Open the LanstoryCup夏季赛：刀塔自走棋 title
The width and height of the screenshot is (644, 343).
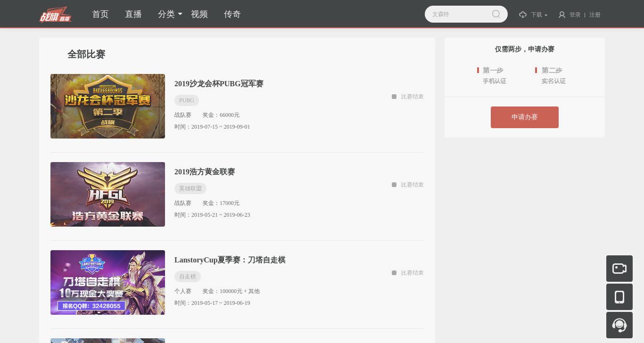tap(230, 260)
